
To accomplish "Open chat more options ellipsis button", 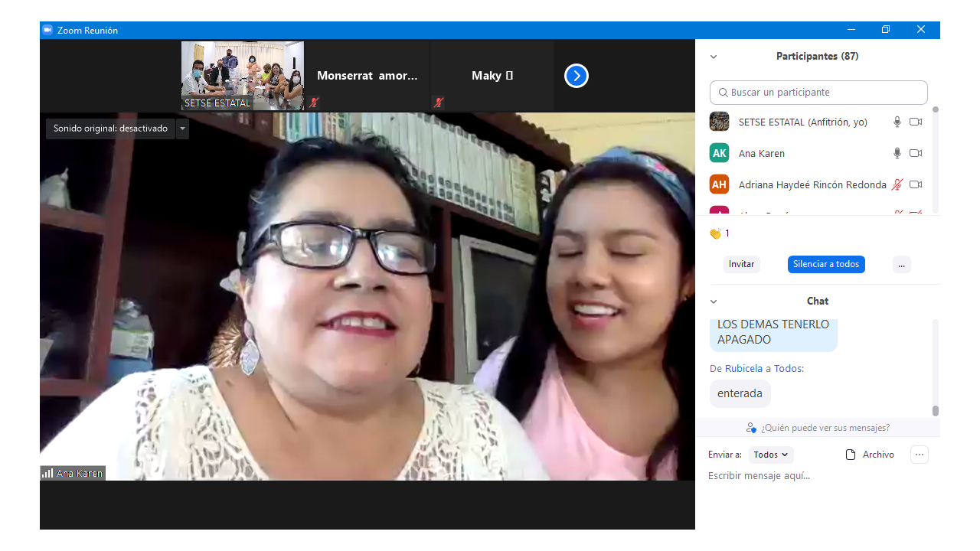I will [920, 455].
